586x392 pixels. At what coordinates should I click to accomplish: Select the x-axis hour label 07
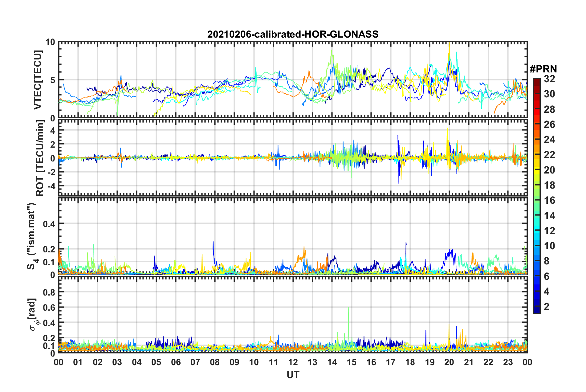[195, 362]
